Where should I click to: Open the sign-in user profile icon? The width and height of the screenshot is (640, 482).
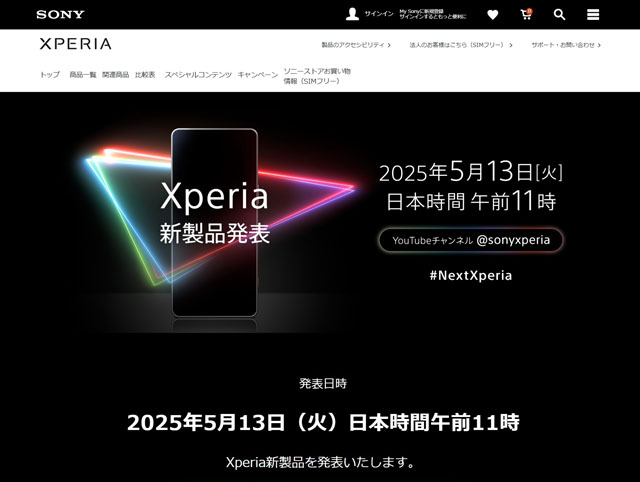click(x=352, y=14)
